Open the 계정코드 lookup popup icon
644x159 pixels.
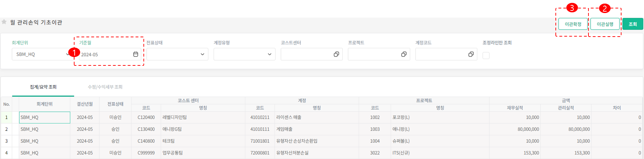click(x=471, y=54)
